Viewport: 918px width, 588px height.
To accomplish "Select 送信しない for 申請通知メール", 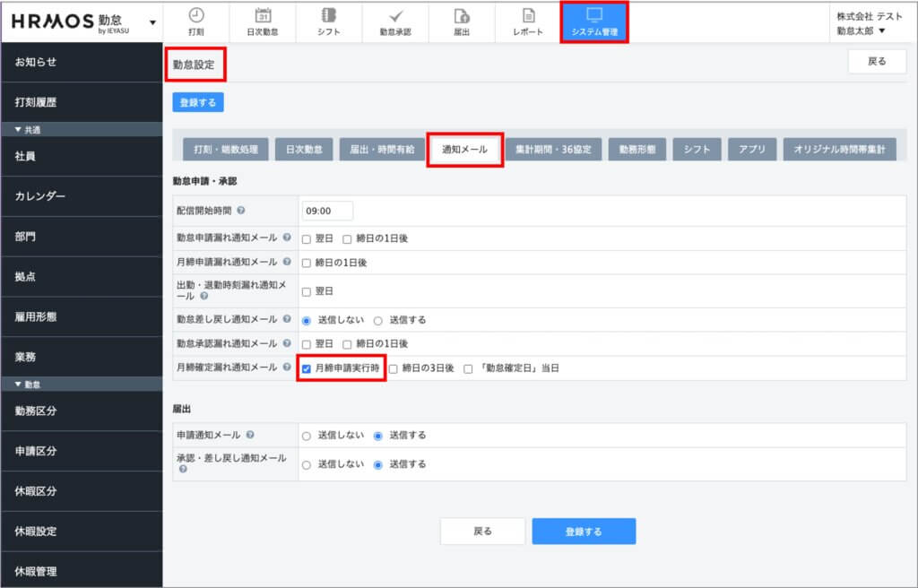I will (x=307, y=436).
